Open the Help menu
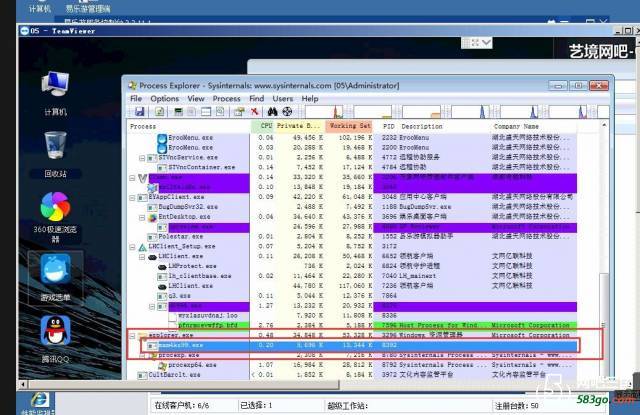Screen dimensions: 640x415 (310, 99)
